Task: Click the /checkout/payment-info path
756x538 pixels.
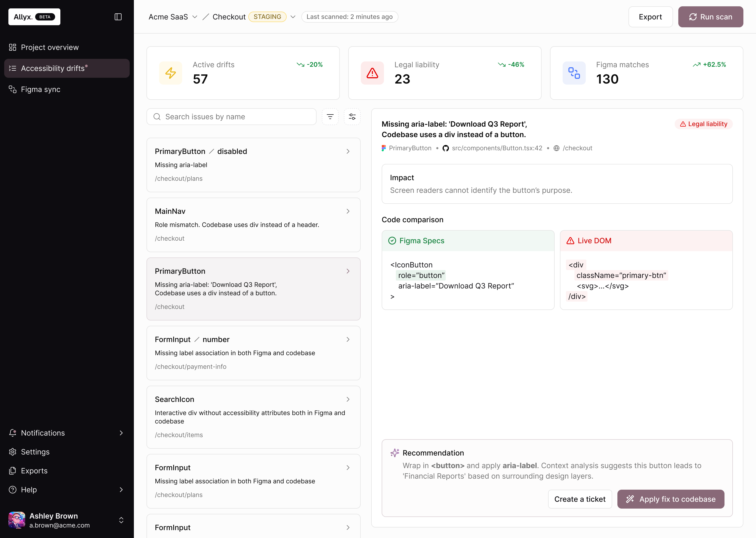Action: [x=191, y=367]
